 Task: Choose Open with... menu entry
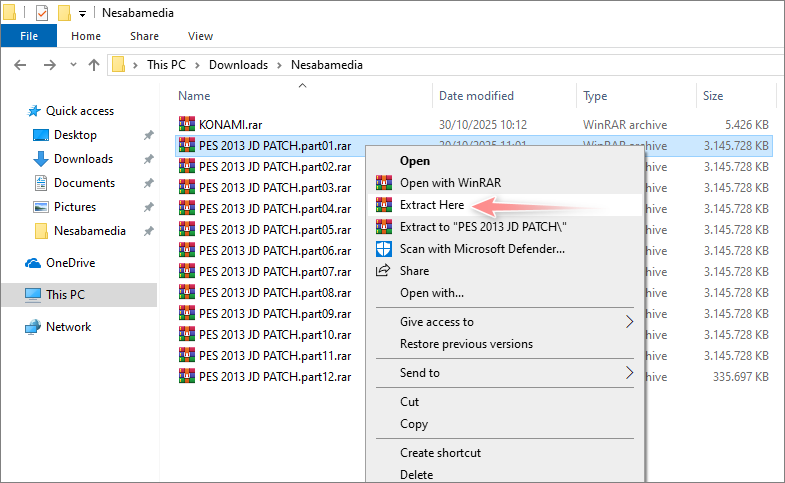point(432,293)
